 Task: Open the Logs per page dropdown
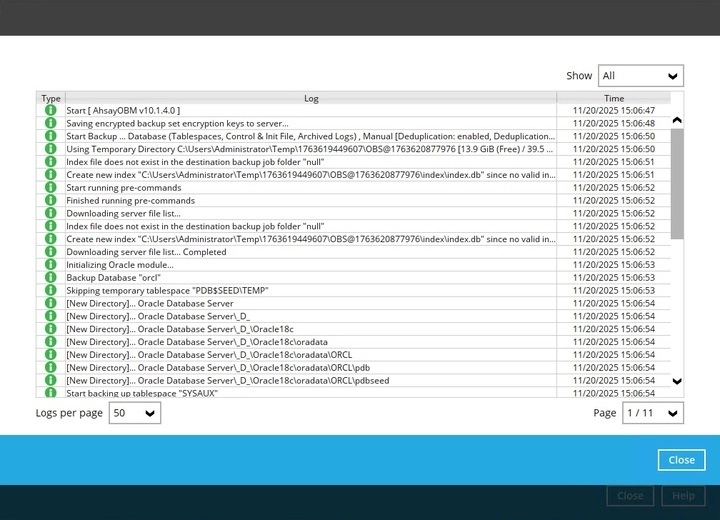[x=135, y=413]
